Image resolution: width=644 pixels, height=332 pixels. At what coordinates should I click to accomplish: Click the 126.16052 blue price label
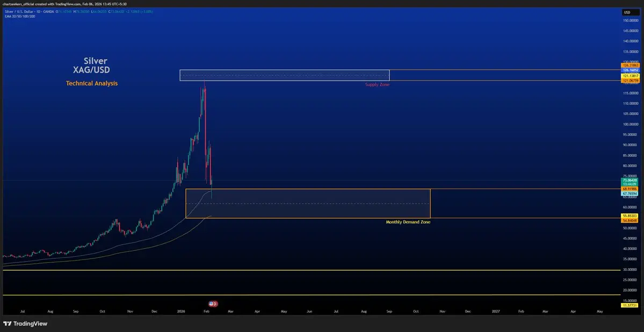[x=631, y=70]
